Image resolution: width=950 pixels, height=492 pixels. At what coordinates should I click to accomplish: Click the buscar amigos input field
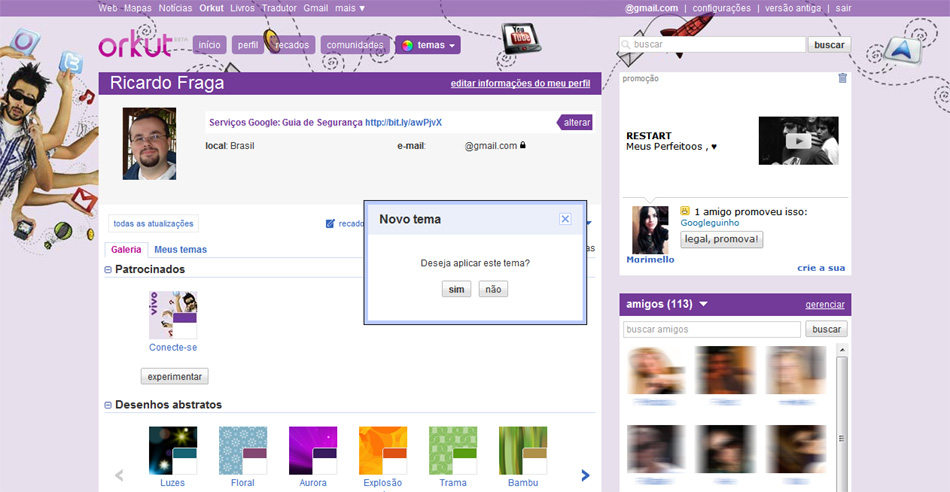tap(711, 329)
